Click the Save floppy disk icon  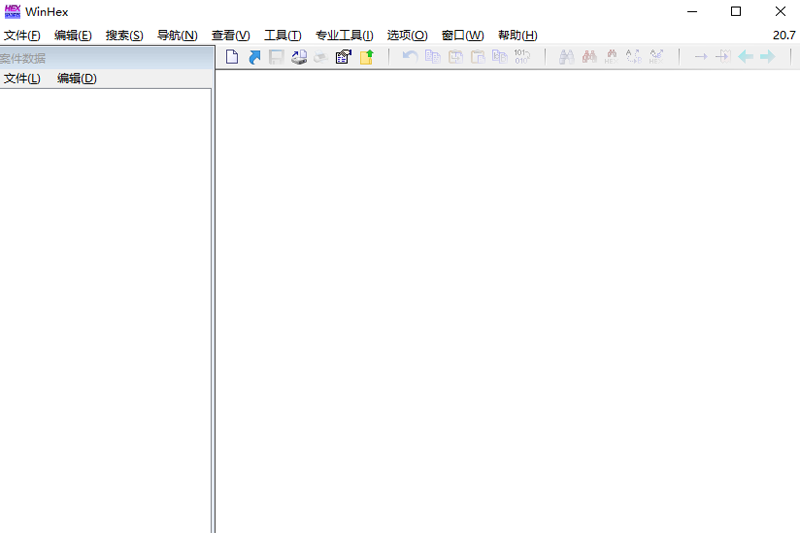[x=276, y=57]
